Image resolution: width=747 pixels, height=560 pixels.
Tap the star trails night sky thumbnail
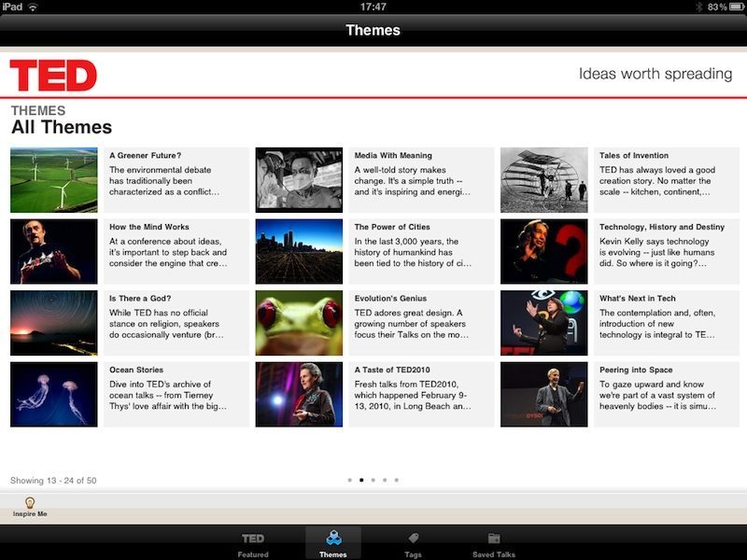pyautogui.click(x=54, y=323)
